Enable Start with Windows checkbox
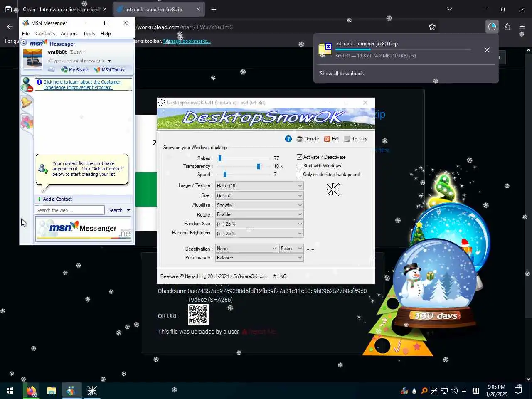Screen dimensions: 532x399 click(299, 166)
